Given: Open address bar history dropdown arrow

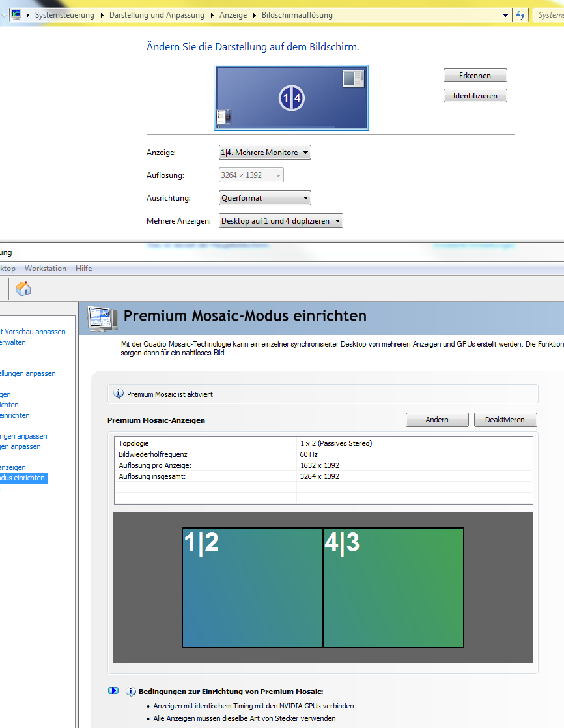Looking at the screenshot, I should point(506,15).
